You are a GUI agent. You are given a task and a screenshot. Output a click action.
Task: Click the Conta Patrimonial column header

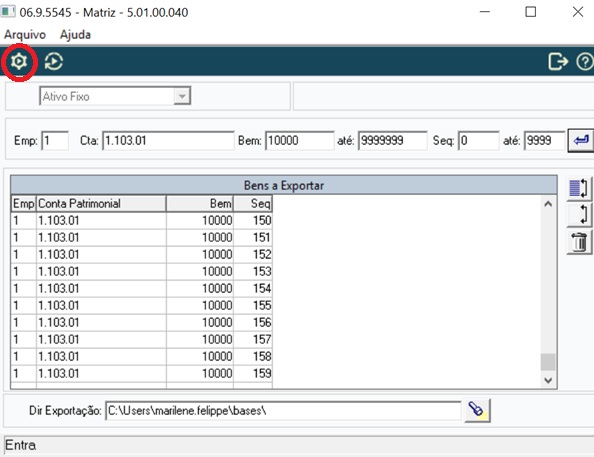point(101,204)
